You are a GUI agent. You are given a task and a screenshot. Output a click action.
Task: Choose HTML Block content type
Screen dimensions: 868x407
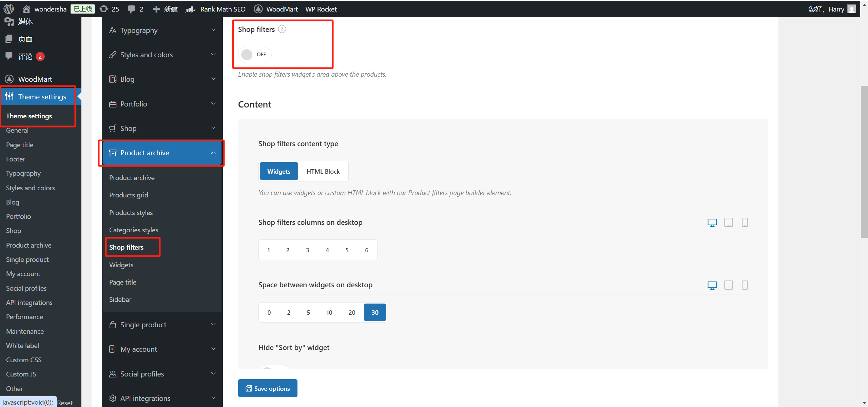click(x=323, y=171)
